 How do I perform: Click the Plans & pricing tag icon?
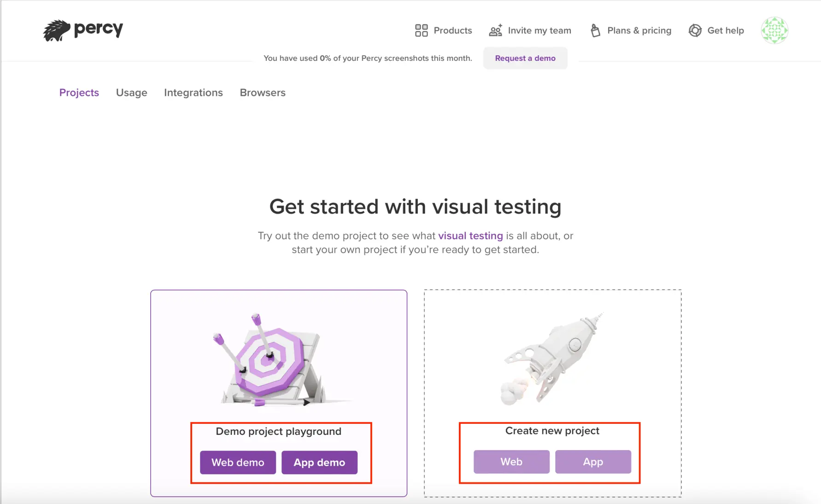point(595,30)
